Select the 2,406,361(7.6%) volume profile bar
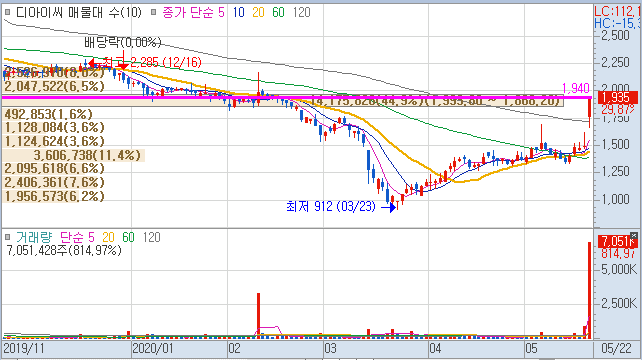 pyautogui.click(x=54, y=182)
